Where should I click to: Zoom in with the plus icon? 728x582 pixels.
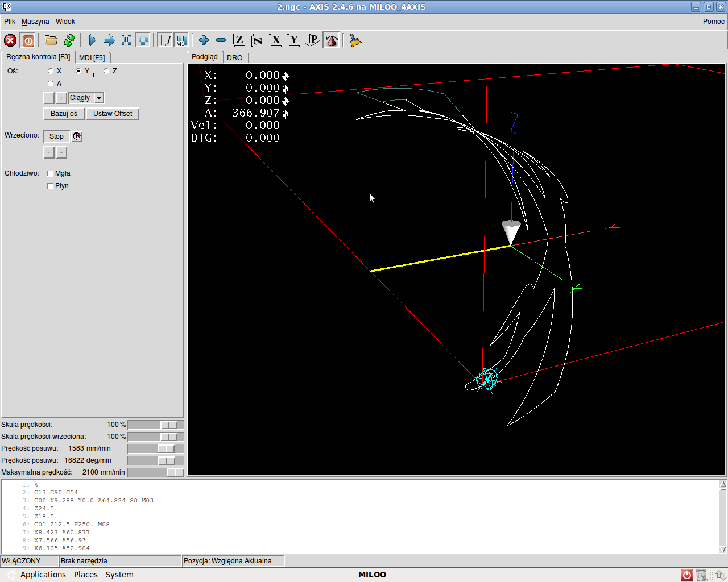[204, 40]
